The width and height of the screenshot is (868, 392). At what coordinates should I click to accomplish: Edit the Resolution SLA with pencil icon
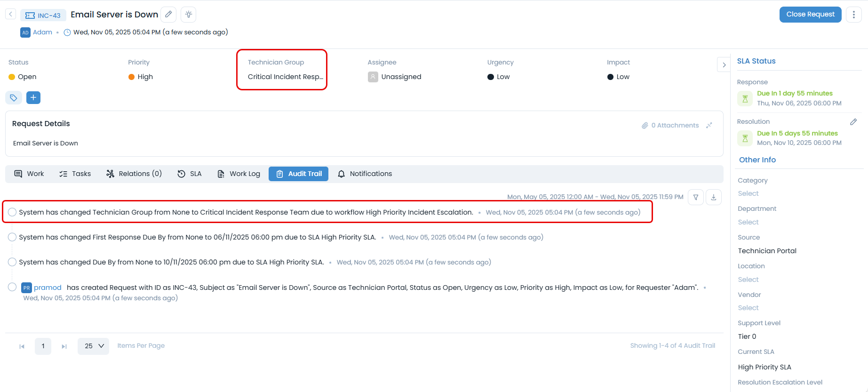pos(853,122)
